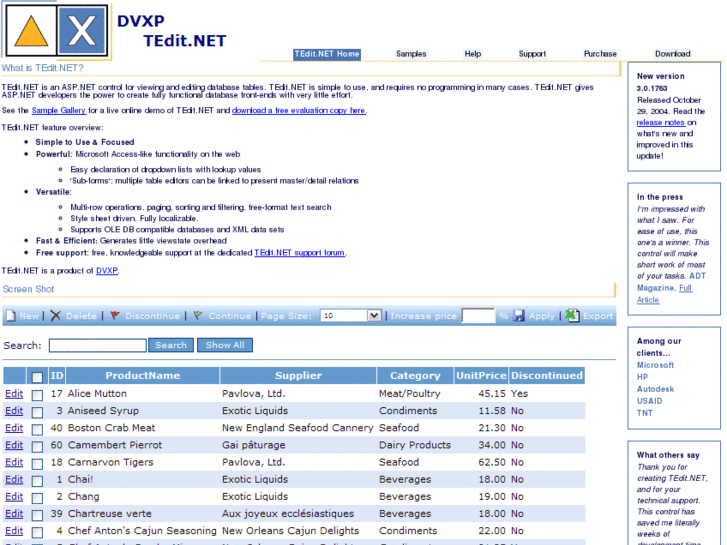Open the Download tab
727x545 pixels.
(x=672, y=54)
